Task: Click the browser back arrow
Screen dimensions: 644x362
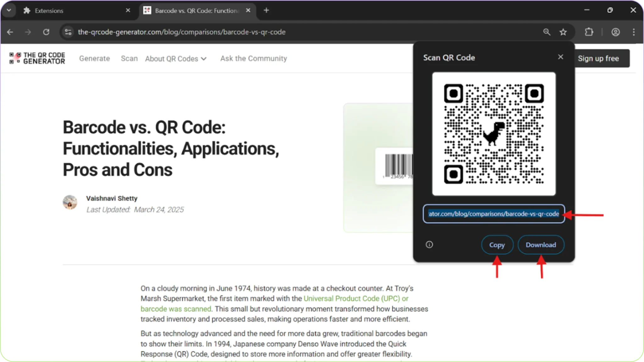Action: point(10,32)
